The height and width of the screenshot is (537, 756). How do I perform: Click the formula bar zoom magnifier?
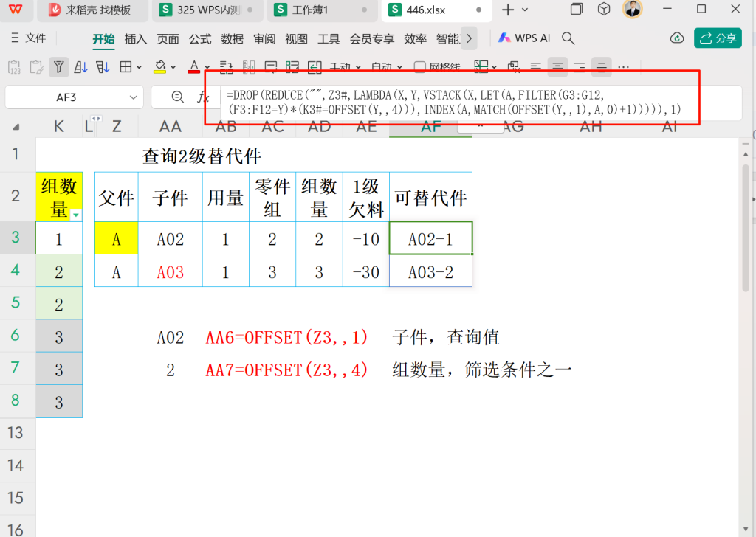tap(177, 97)
